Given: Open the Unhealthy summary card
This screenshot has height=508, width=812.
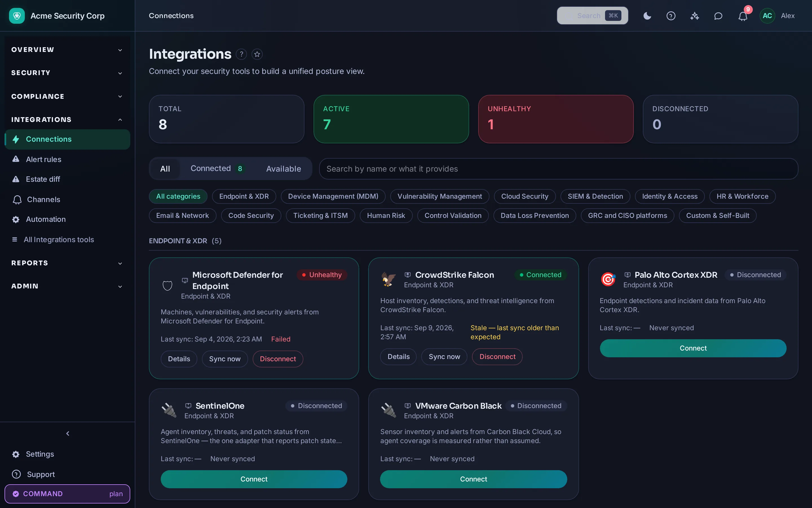Looking at the screenshot, I should pos(556,119).
